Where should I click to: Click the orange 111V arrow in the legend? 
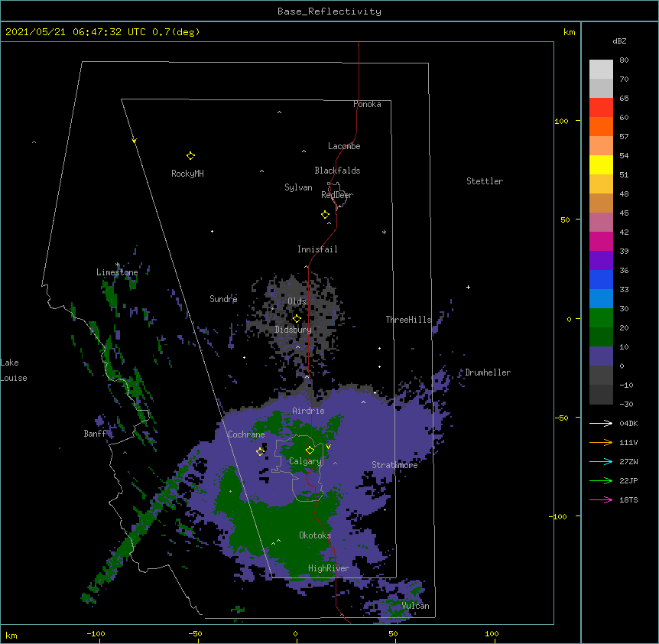pos(601,442)
